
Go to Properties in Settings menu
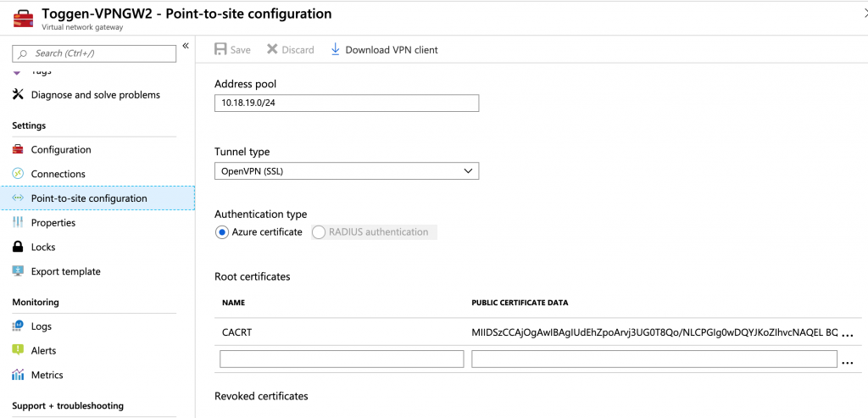(53, 223)
